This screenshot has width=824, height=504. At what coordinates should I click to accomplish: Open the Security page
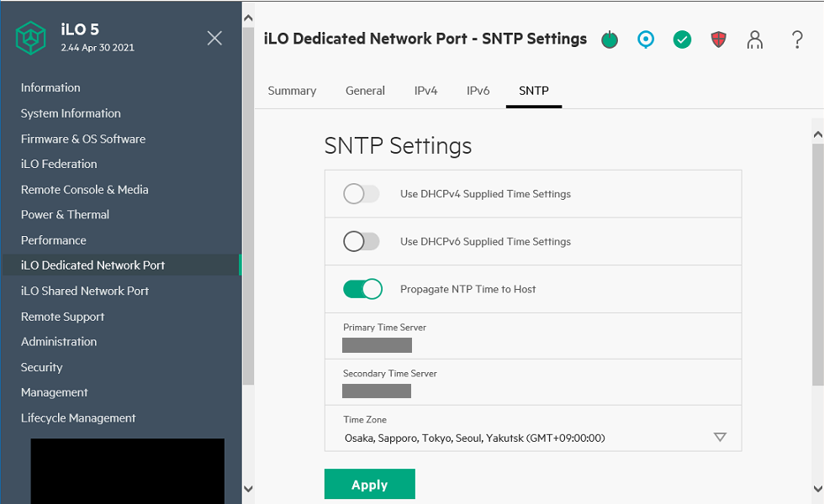click(x=41, y=368)
